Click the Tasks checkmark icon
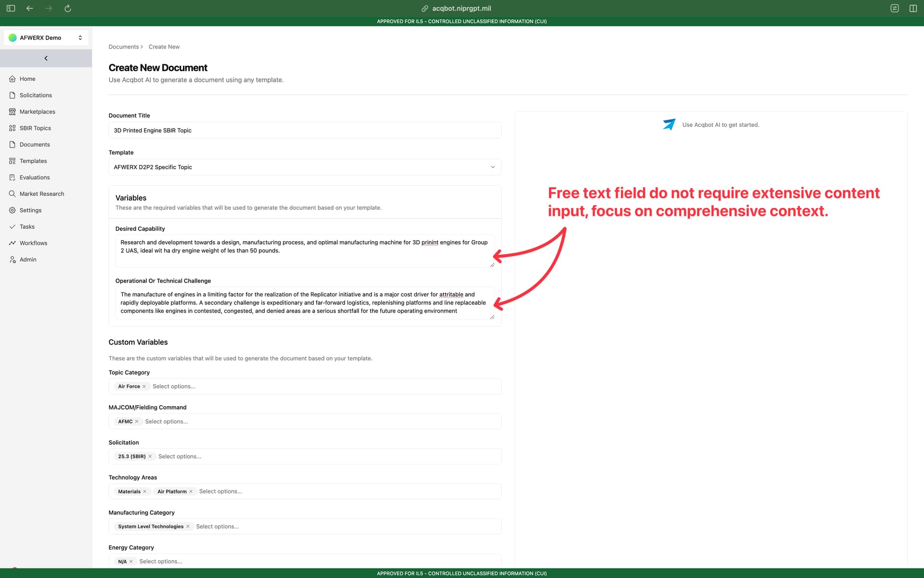This screenshot has width=924, height=578. 13,227
